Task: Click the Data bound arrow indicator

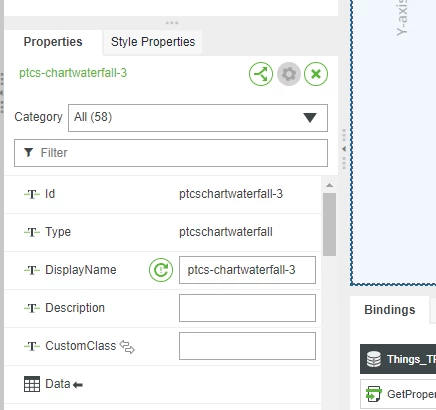Action: [x=78, y=385]
